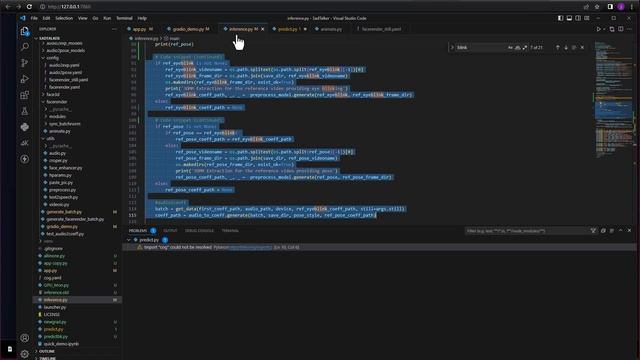This screenshot has height=360, width=640.
Task: Close the find widget
Action: point(582,47)
